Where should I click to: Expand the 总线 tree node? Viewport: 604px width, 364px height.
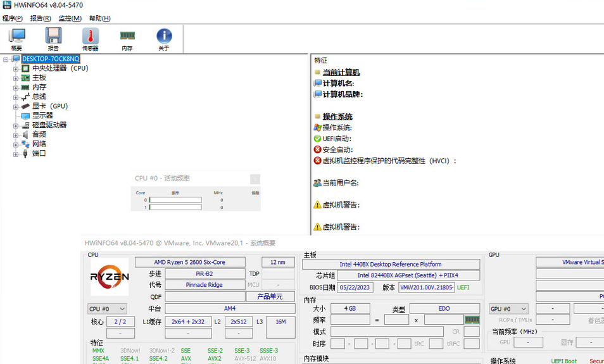(x=16, y=97)
